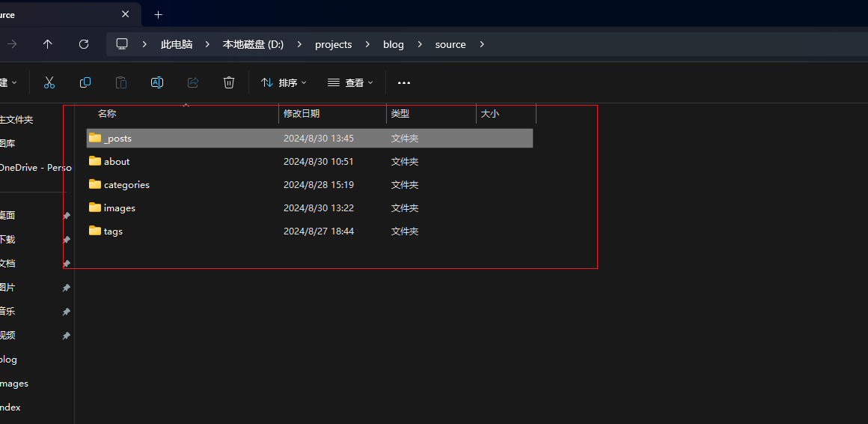
Task: Sort by 名称 column header
Action: [x=107, y=114]
